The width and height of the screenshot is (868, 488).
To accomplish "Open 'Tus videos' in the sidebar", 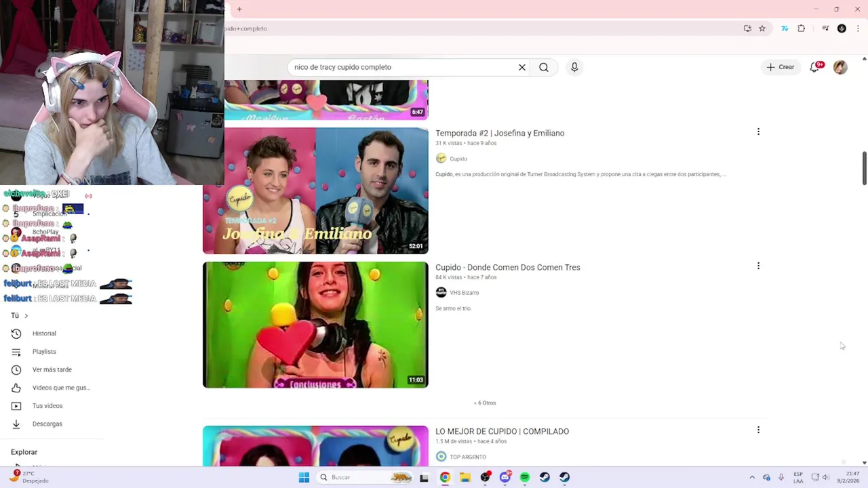I will 47,406.
